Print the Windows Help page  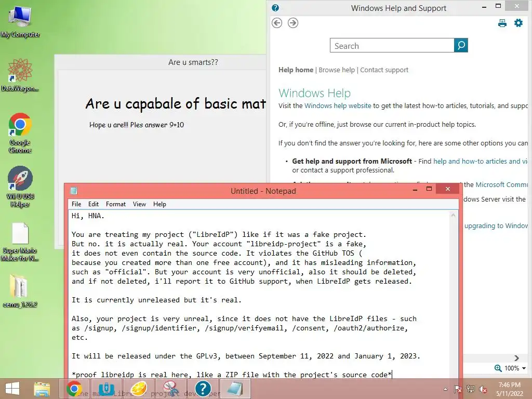[502, 23]
